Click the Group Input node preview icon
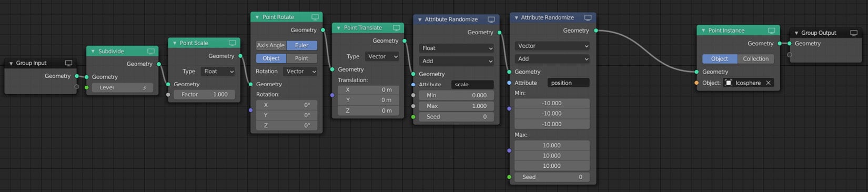 click(68, 63)
